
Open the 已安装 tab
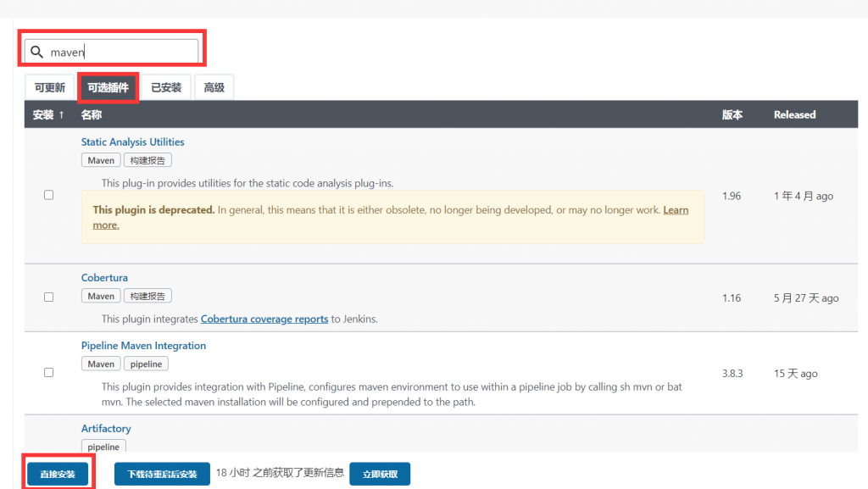click(x=166, y=87)
